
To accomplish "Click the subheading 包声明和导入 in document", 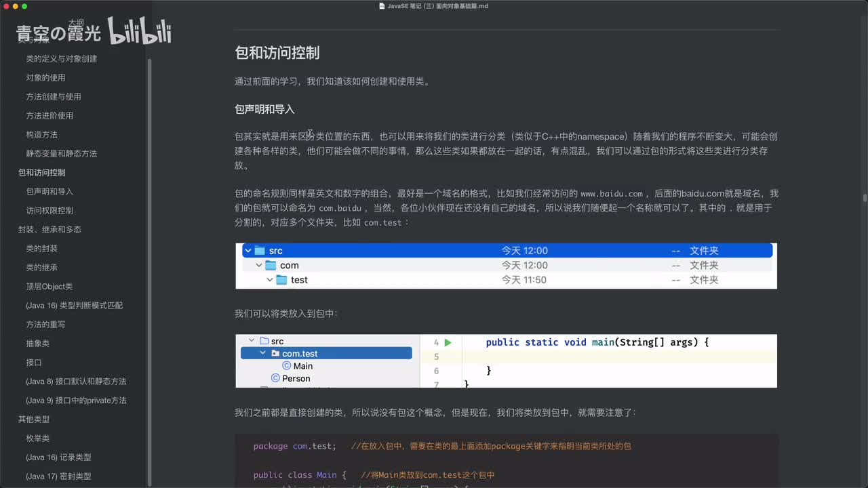I will tap(264, 109).
